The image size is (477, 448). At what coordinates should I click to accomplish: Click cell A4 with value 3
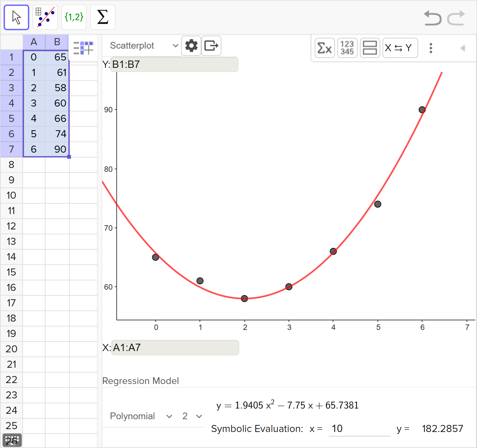pyautogui.click(x=34, y=103)
